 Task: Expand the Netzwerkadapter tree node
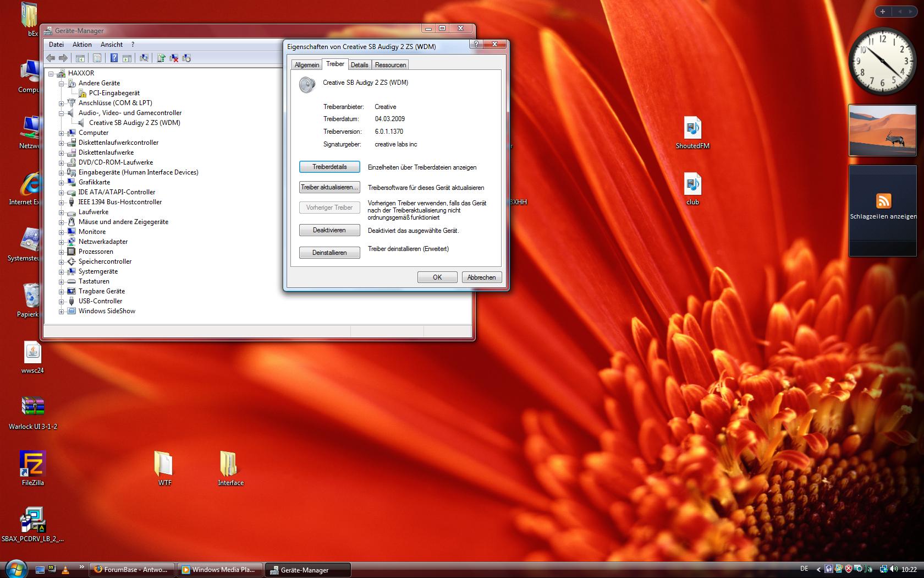coord(62,242)
